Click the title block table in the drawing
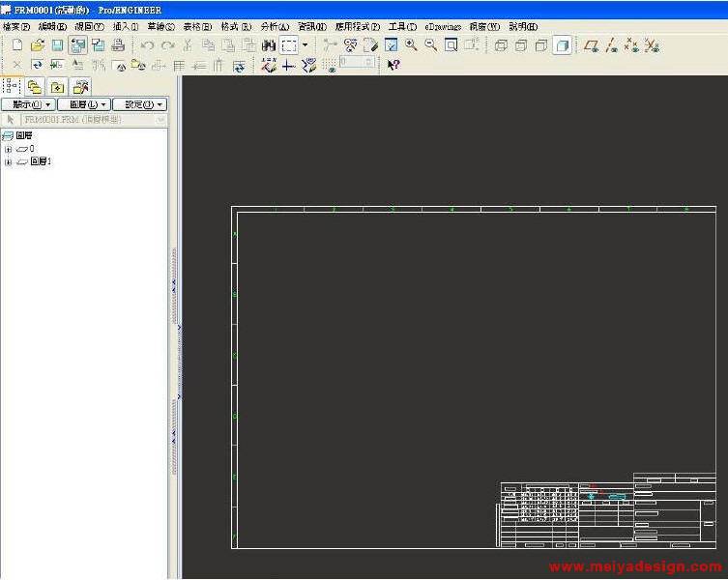This screenshot has width=728, height=580. tap(609, 510)
